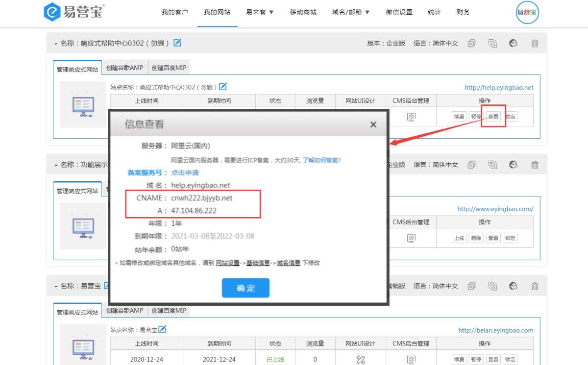Collapse the 响应式帮助中心0302 panel with minus sign
588x365 pixels.
[56, 43]
